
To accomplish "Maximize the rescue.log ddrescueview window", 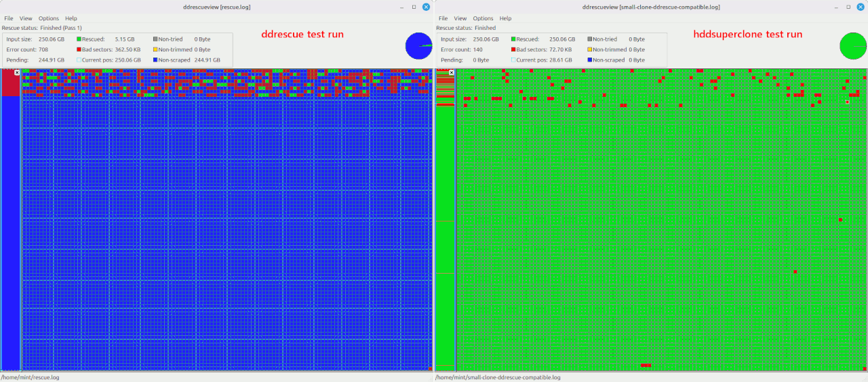I will (414, 7).
